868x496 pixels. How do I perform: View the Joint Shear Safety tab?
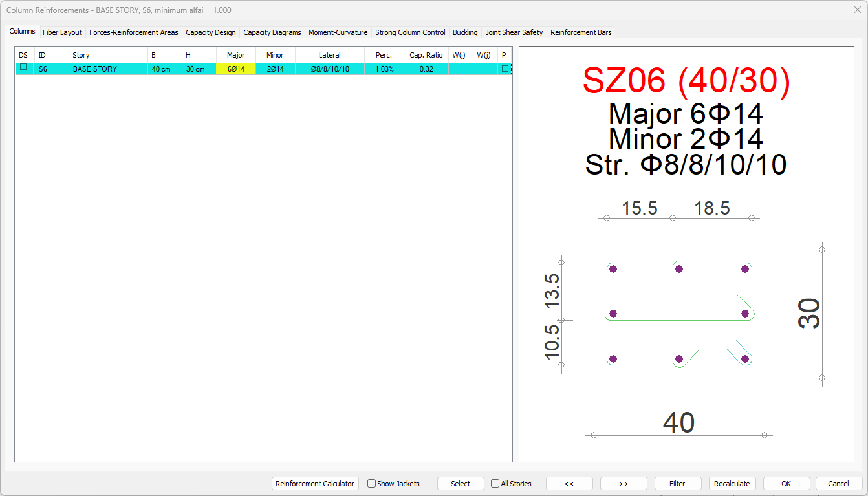point(514,32)
